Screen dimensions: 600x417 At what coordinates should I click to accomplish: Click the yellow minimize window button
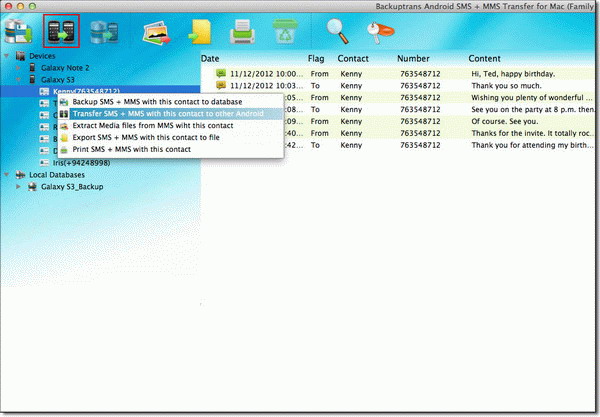click(20, 6)
